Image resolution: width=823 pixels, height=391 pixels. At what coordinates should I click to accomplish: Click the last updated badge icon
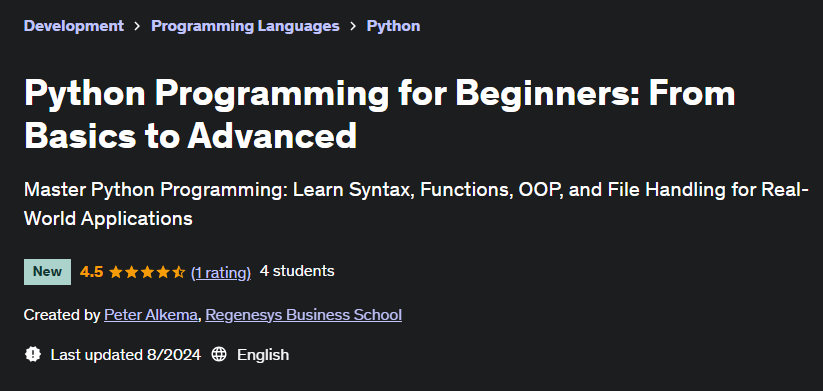[33, 354]
